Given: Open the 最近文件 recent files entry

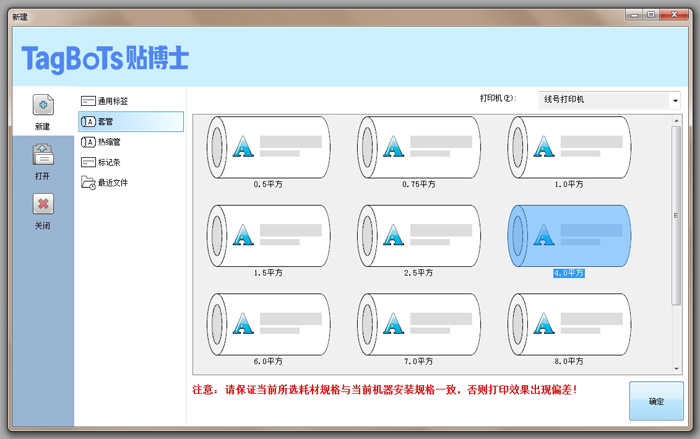Looking at the screenshot, I should click(131, 183).
